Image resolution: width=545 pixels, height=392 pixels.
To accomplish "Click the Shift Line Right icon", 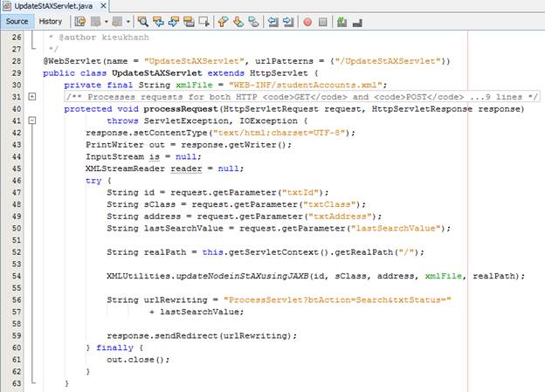I will [288, 22].
